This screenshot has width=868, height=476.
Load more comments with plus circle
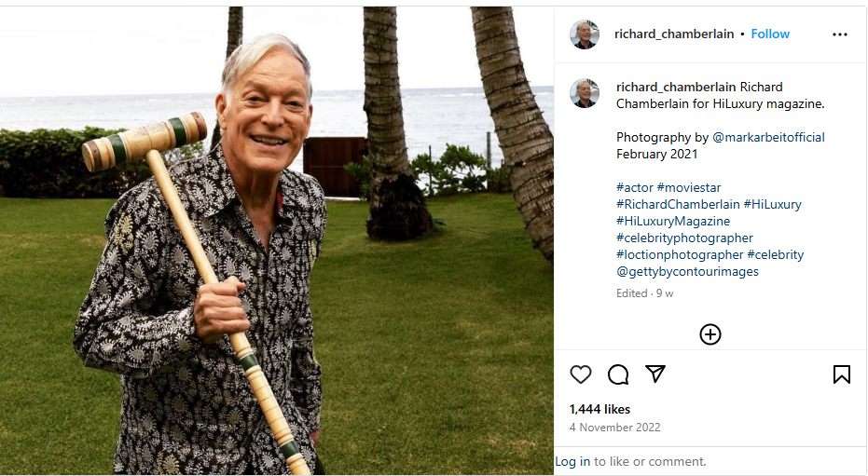(x=710, y=334)
